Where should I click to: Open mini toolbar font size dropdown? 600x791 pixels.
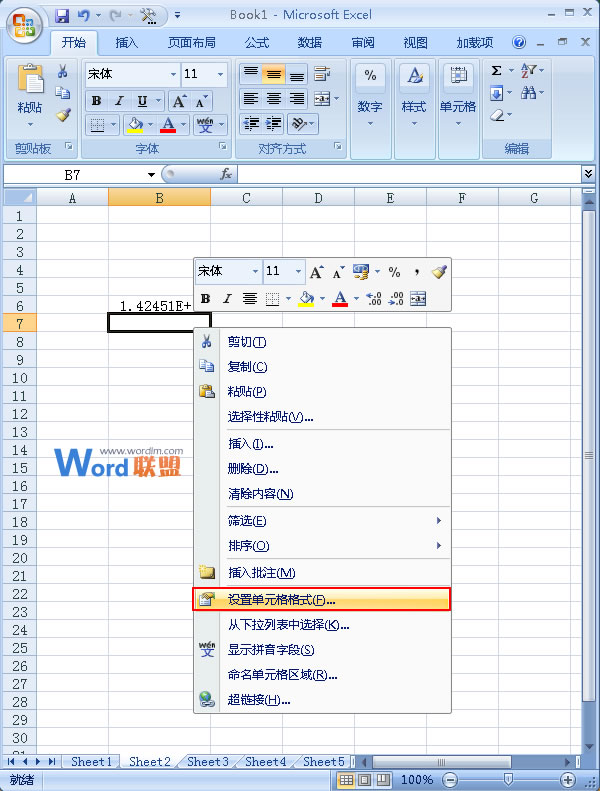coord(298,272)
